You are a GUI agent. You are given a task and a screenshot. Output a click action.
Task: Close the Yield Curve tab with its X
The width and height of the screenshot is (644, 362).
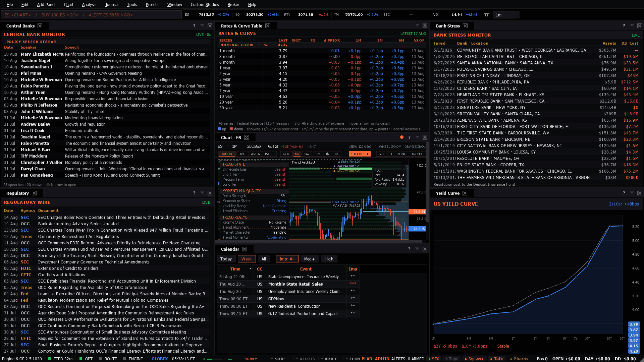tap(465, 193)
